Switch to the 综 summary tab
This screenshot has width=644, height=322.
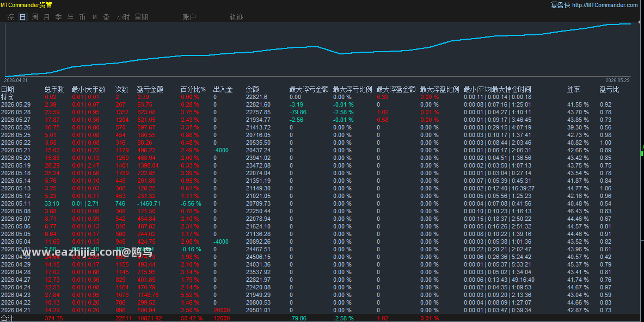pyautogui.click(x=11, y=17)
